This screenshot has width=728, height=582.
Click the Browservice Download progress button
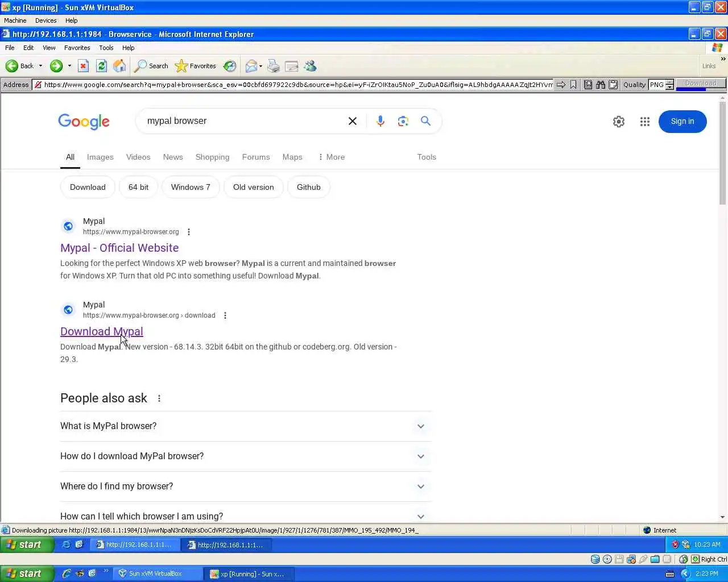pyautogui.click(x=701, y=84)
